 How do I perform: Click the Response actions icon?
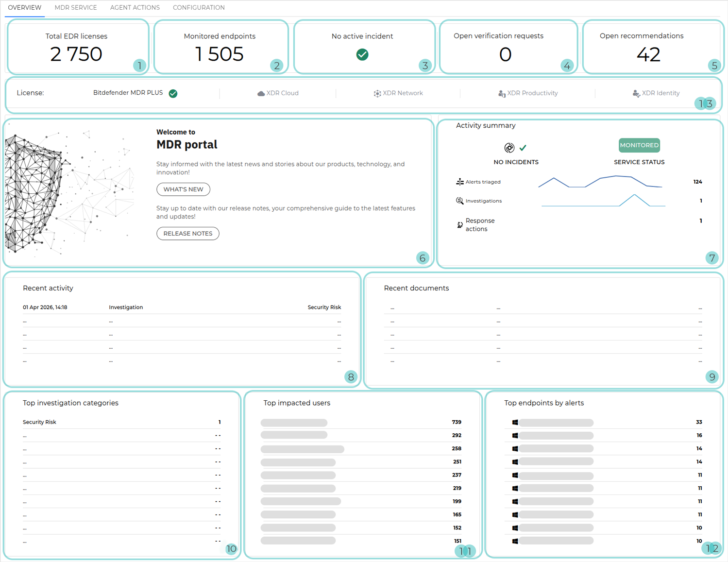coord(459,225)
